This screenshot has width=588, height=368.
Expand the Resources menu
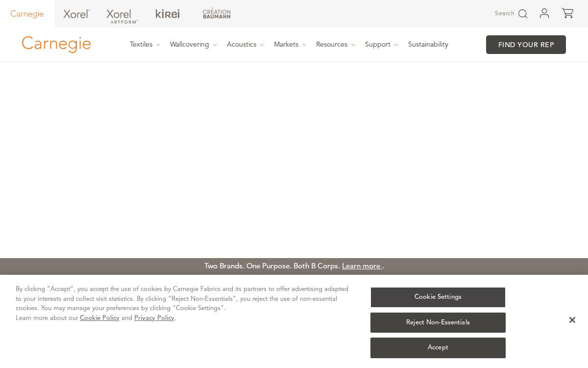[x=335, y=45]
